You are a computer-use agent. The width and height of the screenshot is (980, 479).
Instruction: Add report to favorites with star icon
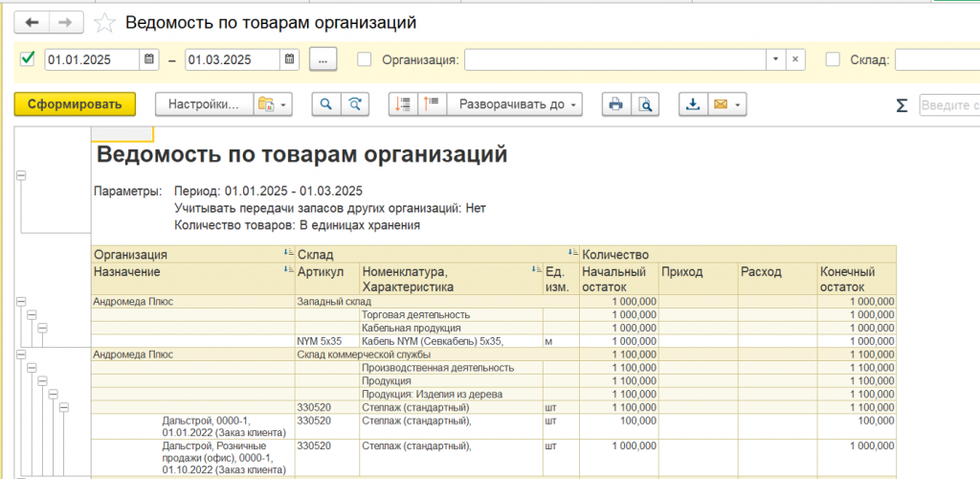106,22
